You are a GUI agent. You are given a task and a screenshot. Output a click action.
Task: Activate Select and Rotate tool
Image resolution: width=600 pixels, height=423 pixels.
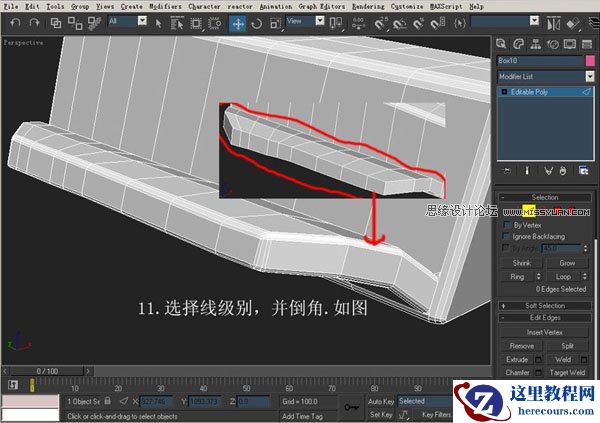(256, 24)
